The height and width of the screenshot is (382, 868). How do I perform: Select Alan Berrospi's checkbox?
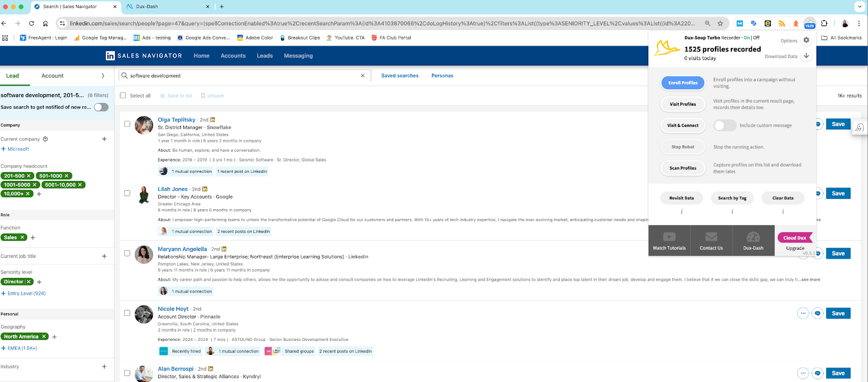pos(127,373)
